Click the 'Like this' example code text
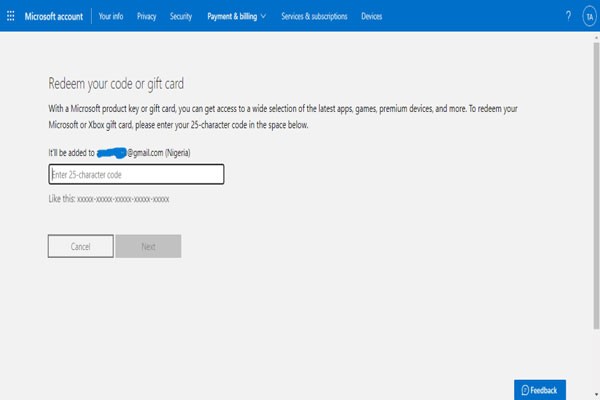This screenshot has width=600, height=400. [109, 199]
